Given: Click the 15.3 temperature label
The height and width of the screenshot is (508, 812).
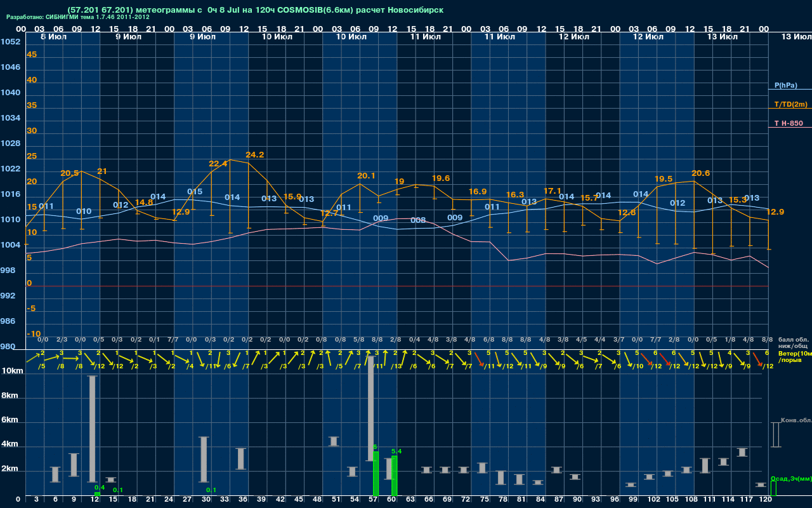Looking at the screenshot, I should pyautogui.click(x=738, y=199).
